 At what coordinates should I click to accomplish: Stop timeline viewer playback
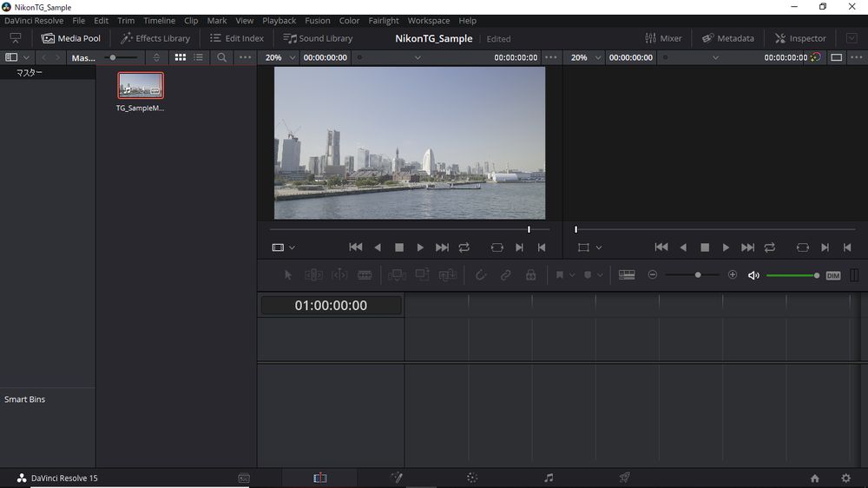(x=705, y=247)
